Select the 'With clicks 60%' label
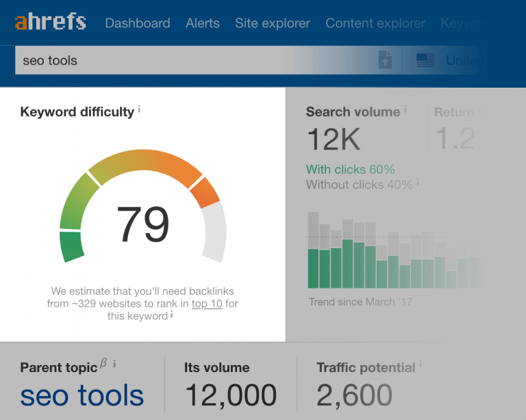This screenshot has width=526, height=420. coord(350,169)
